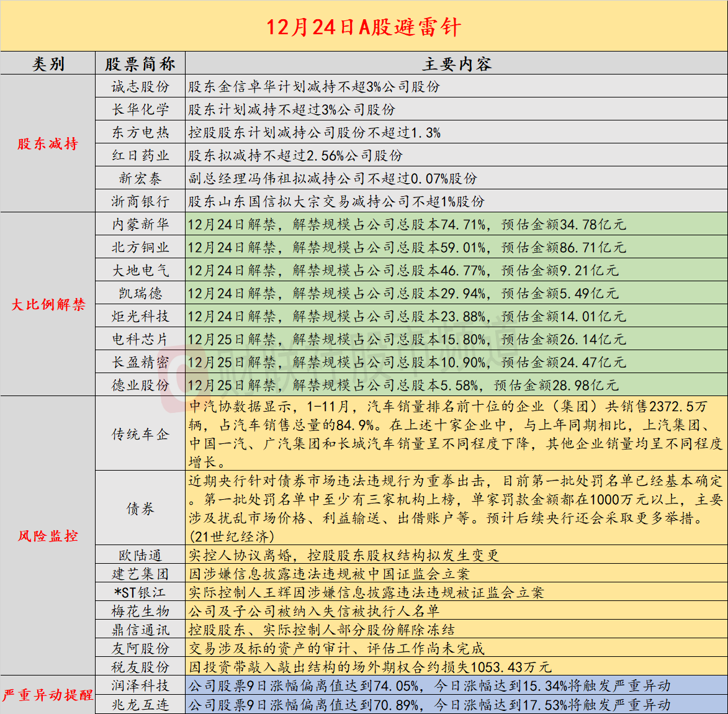Select the 股票简称 column header

140,64
